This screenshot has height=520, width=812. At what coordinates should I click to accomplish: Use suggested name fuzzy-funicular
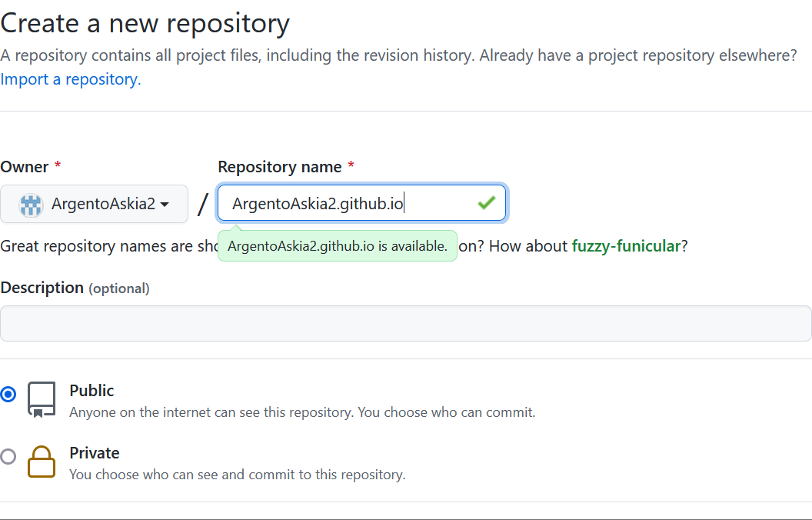tap(626, 246)
